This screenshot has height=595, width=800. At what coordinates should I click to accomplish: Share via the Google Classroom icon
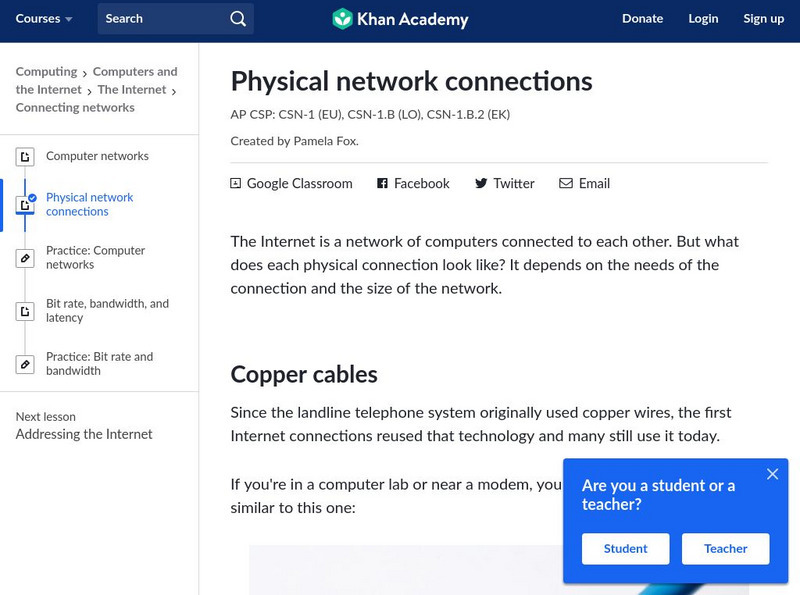click(x=235, y=183)
